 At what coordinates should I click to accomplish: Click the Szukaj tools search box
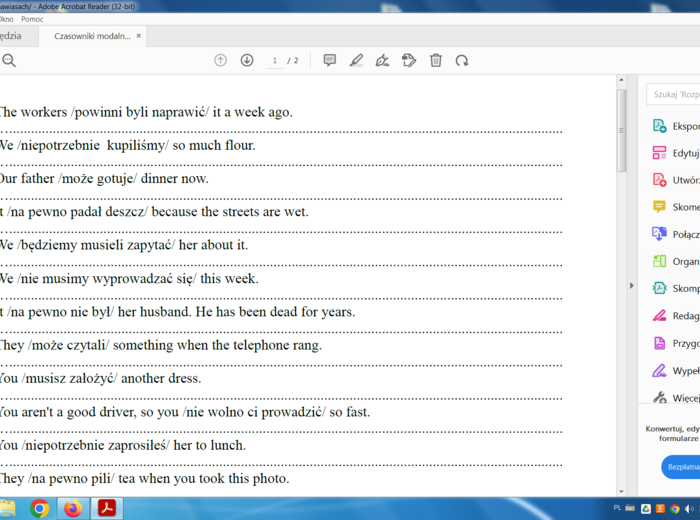pyautogui.click(x=675, y=95)
